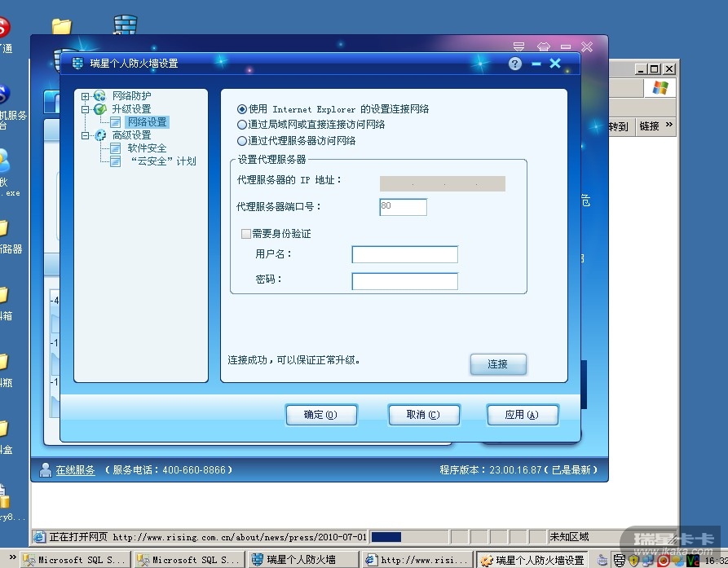
Task: Click the online service person icon
Action: click(45, 469)
